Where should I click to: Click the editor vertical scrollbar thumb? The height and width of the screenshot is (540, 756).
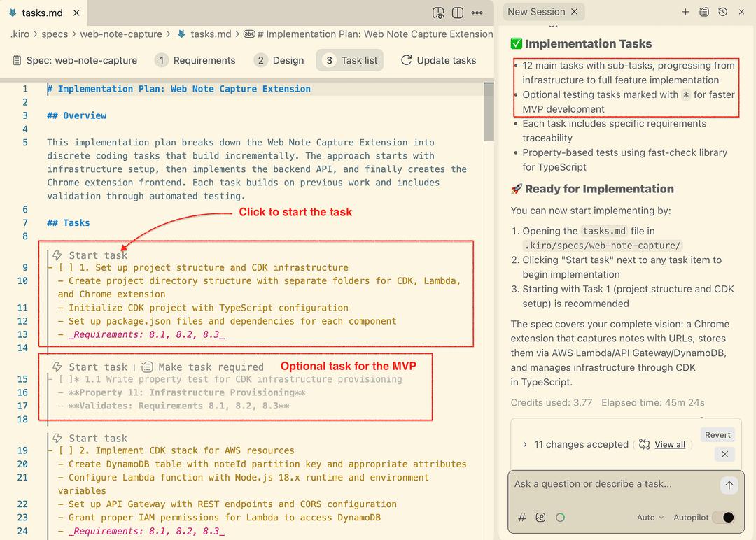(489, 112)
